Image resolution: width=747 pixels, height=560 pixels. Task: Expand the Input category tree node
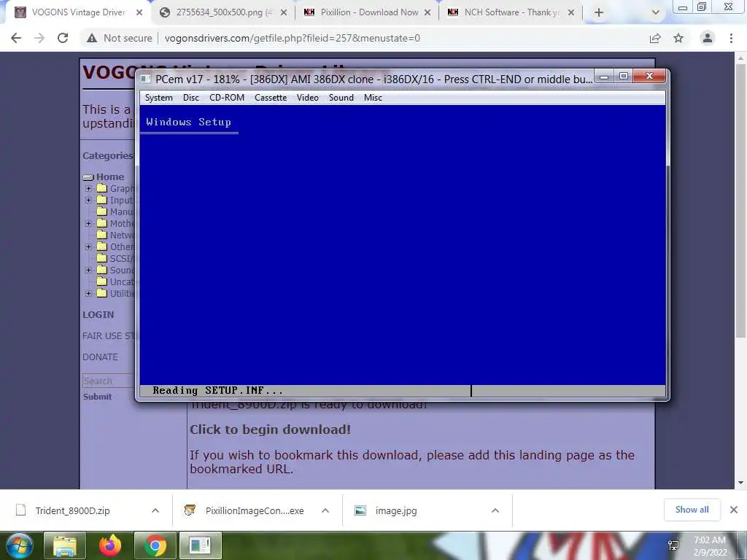[88, 200]
